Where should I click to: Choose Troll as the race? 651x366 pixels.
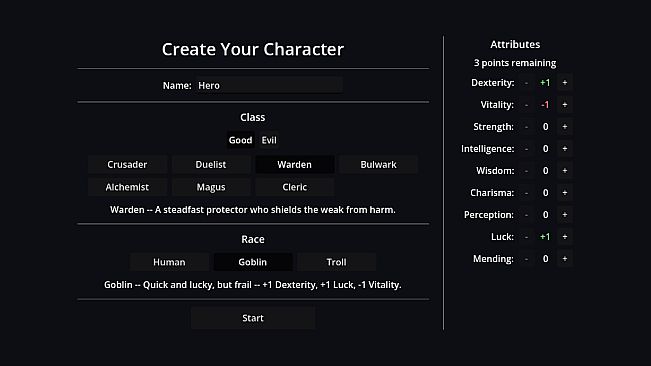pos(336,262)
